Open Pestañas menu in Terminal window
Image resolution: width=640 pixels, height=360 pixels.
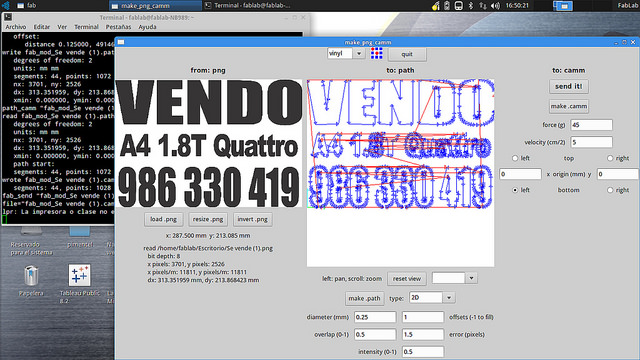118,27
